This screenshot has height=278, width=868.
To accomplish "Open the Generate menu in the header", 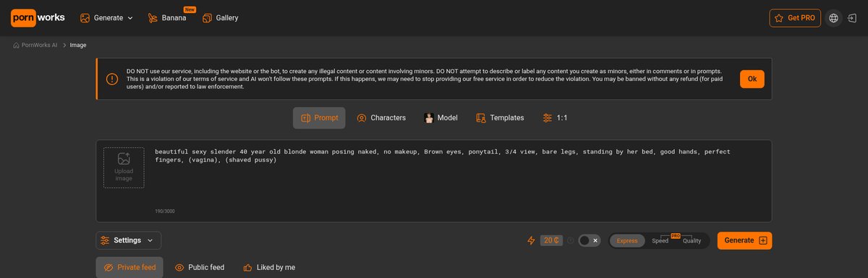I will click(106, 18).
